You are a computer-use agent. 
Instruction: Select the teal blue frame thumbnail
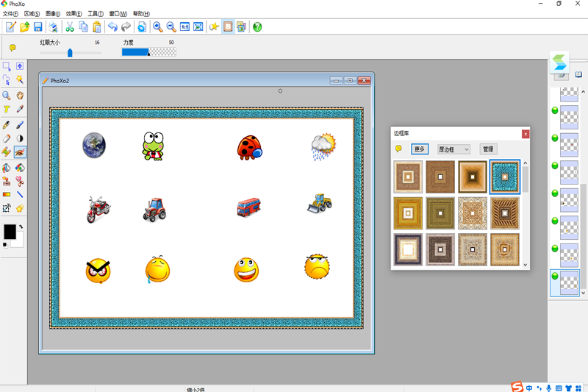coord(505,177)
